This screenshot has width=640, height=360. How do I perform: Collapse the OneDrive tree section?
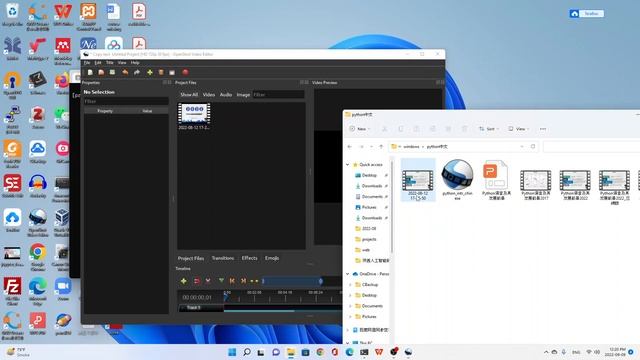click(348, 274)
